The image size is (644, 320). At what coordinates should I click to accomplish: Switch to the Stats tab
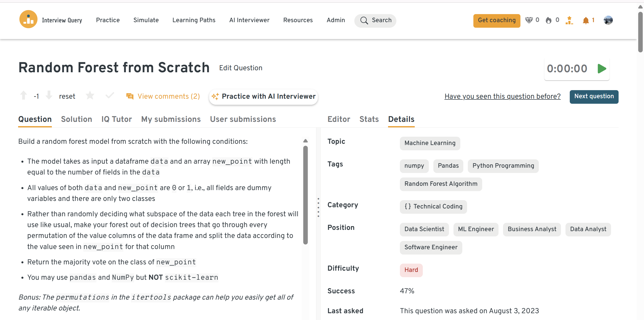pyautogui.click(x=369, y=119)
